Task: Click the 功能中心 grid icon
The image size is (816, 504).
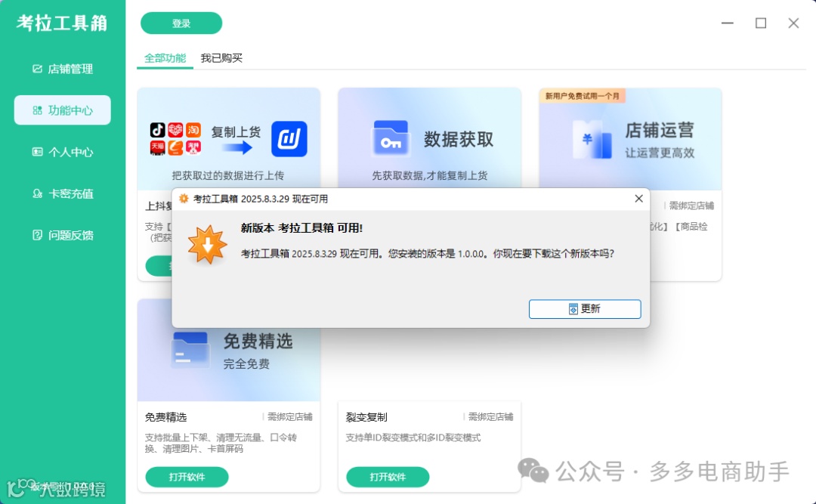Action: (x=37, y=110)
